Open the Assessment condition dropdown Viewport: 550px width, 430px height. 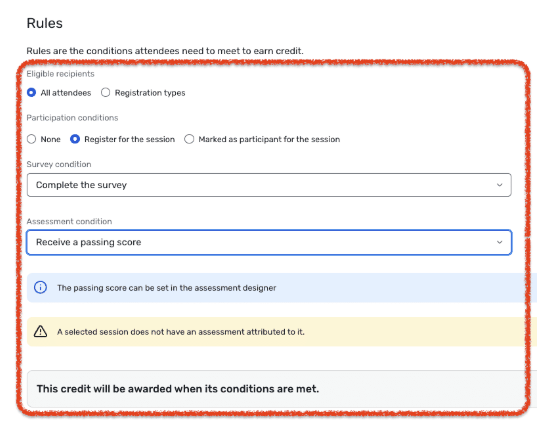tap(269, 242)
